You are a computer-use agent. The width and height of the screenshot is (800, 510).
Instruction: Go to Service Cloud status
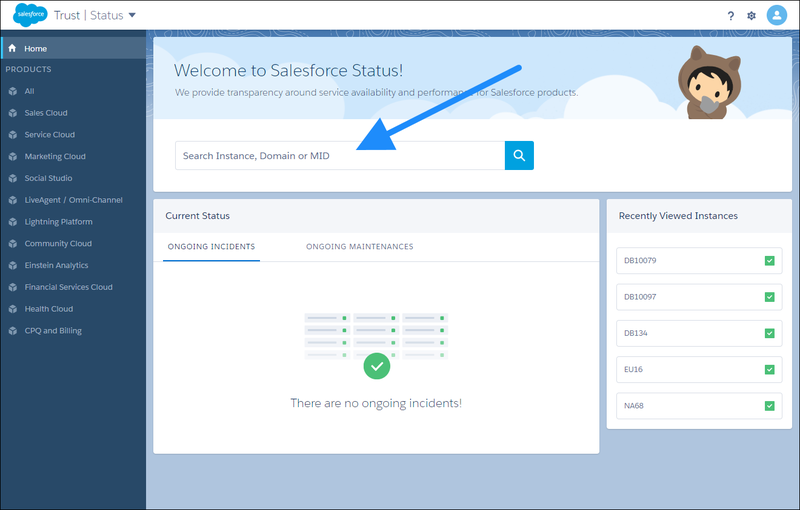[x=49, y=135]
